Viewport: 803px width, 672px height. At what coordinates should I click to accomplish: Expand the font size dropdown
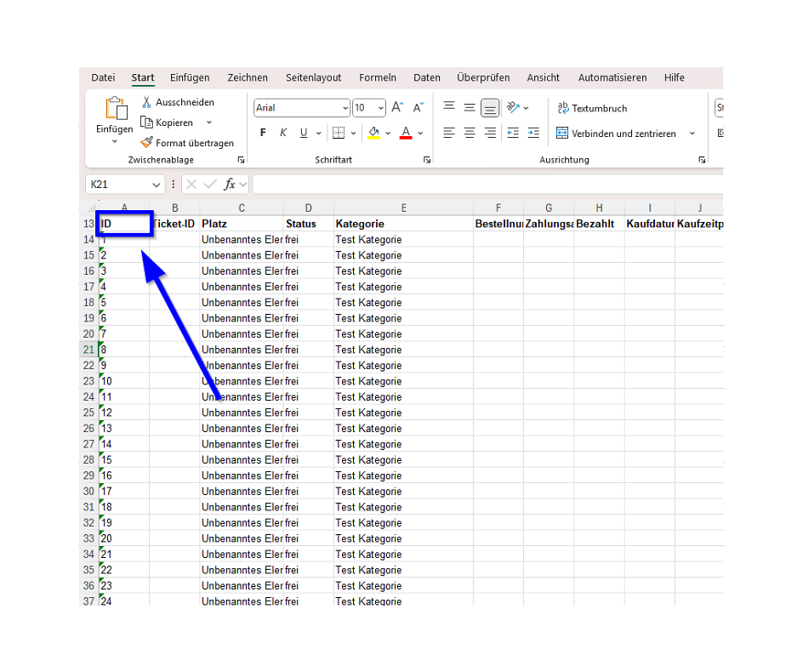[x=380, y=108]
